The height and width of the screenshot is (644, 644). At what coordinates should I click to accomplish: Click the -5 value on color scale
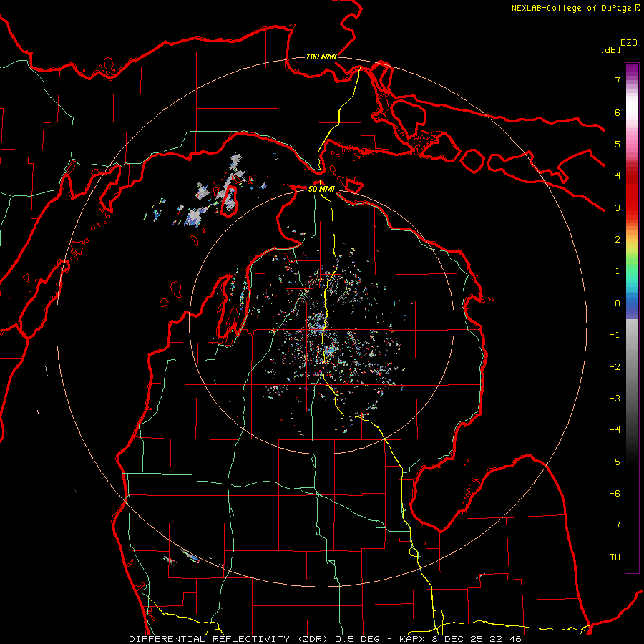(x=615, y=462)
